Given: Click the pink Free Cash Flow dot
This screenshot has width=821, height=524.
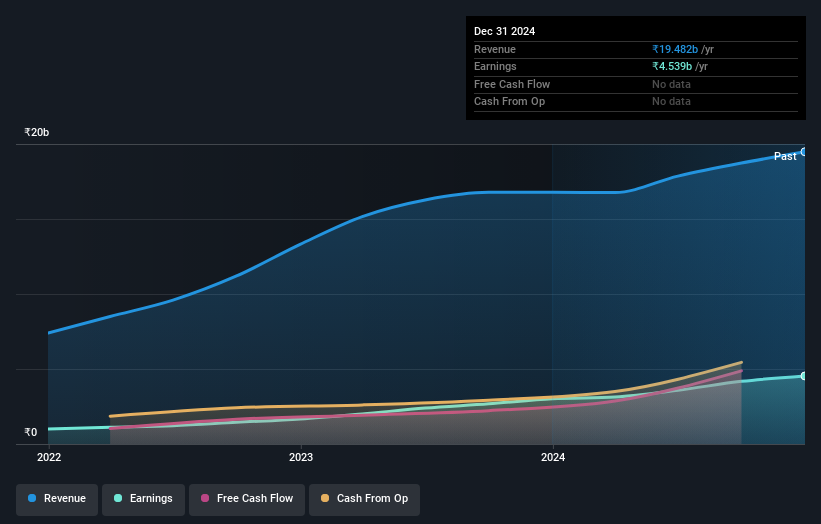Looking at the screenshot, I should (205, 498).
